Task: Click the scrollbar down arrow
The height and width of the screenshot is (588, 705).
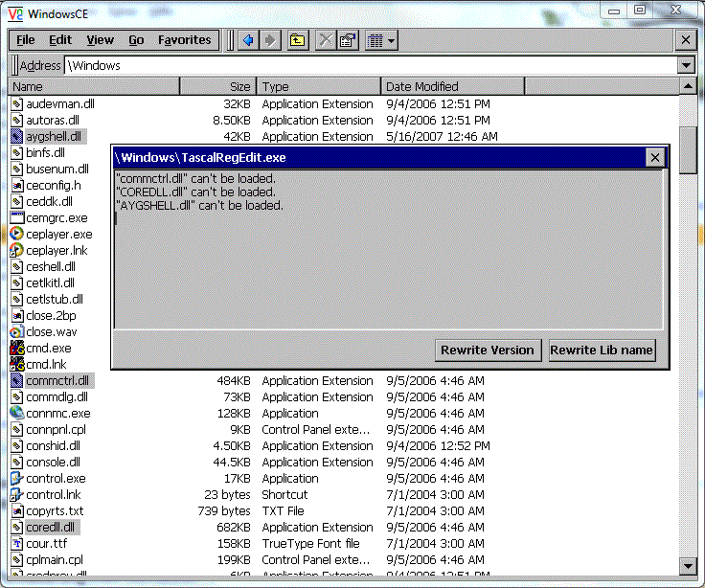Action: tap(688, 566)
